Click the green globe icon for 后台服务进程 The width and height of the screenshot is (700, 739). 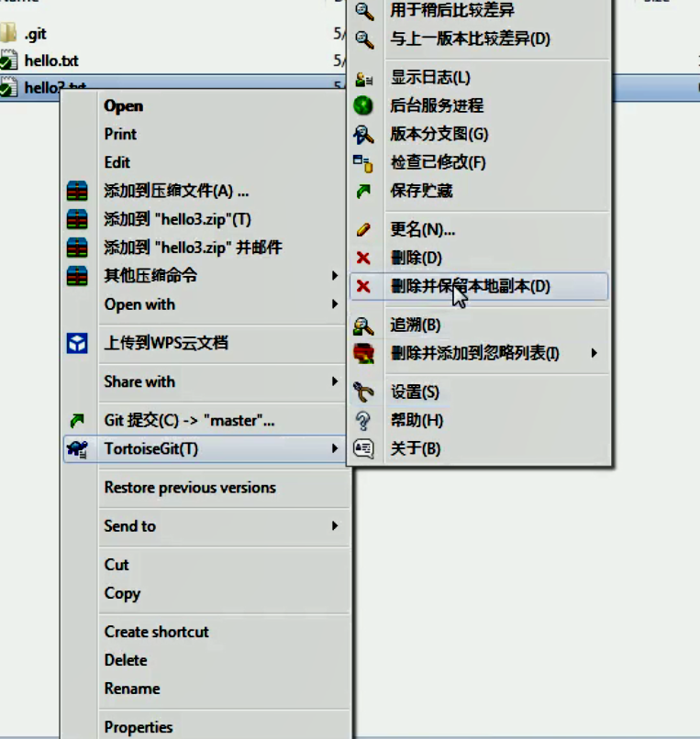click(363, 105)
